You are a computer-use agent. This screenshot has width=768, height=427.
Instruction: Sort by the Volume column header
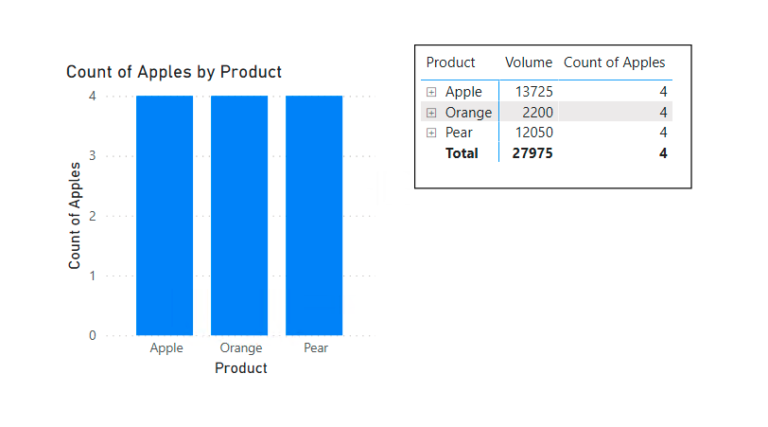(x=529, y=63)
